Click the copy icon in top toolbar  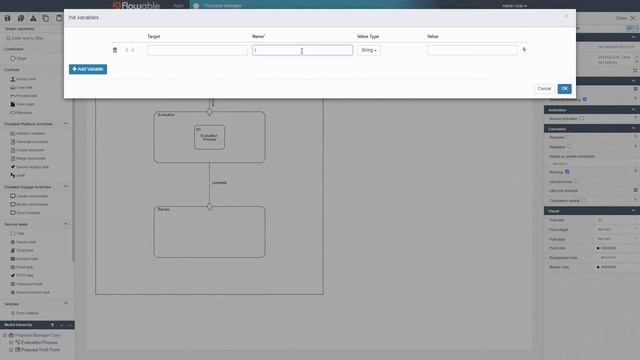[x=46, y=18]
